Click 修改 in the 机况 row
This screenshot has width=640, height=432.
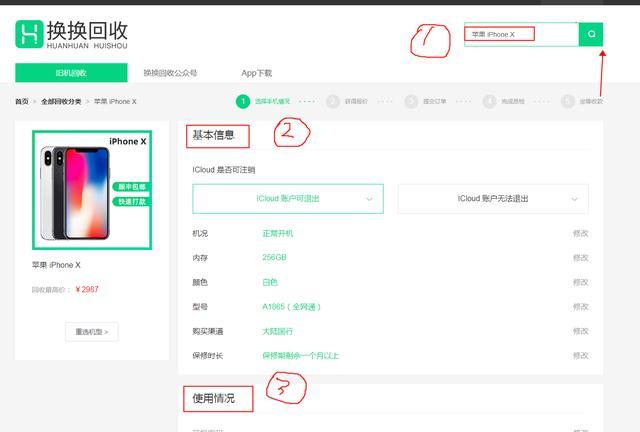tap(580, 234)
